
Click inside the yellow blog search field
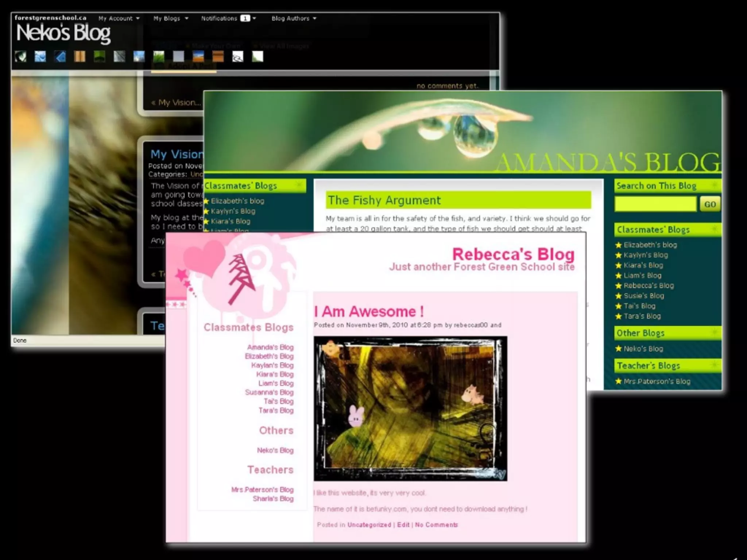655,204
